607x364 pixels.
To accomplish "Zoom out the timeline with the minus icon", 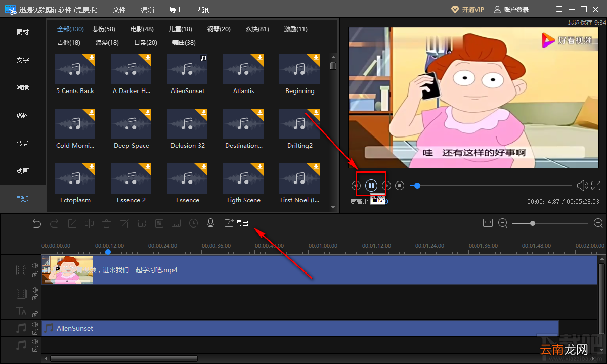I will [503, 223].
